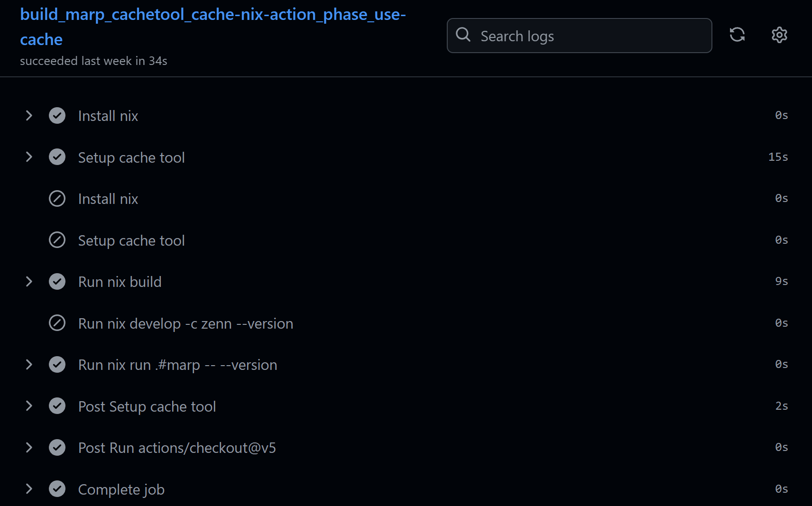Click the success icon beside Post Setup cache tool
Image resolution: width=812 pixels, height=506 pixels.
(x=57, y=406)
